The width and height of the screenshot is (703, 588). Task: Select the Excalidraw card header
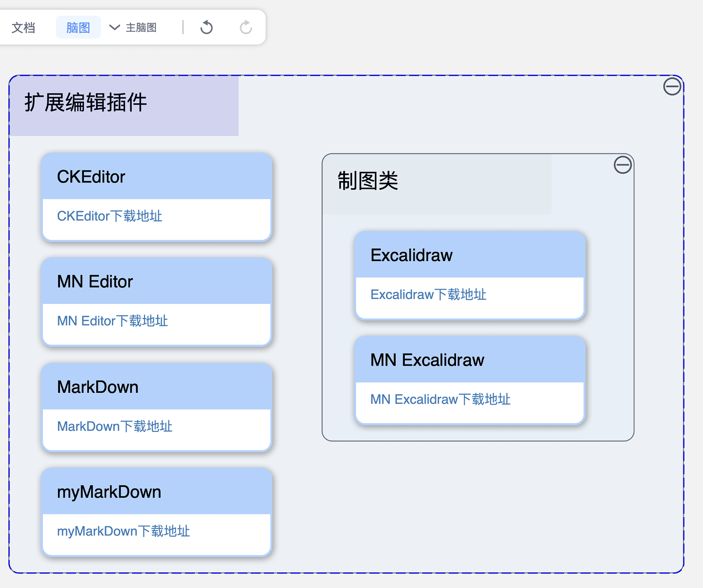(x=470, y=255)
